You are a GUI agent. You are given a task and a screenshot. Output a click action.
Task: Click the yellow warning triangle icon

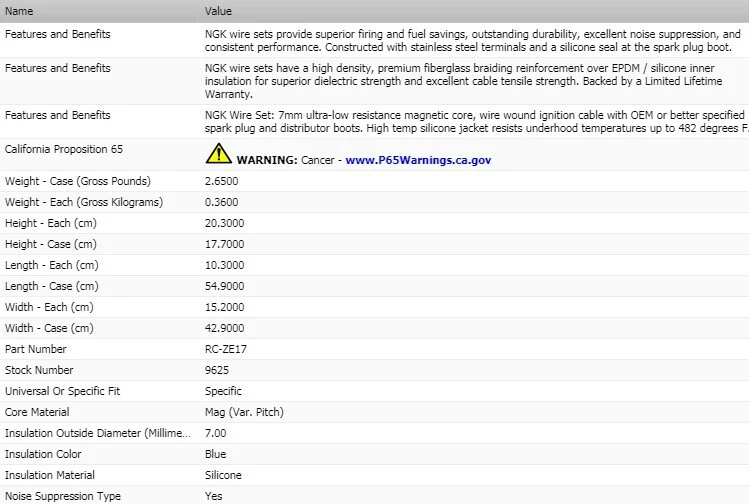click(218, 153)
